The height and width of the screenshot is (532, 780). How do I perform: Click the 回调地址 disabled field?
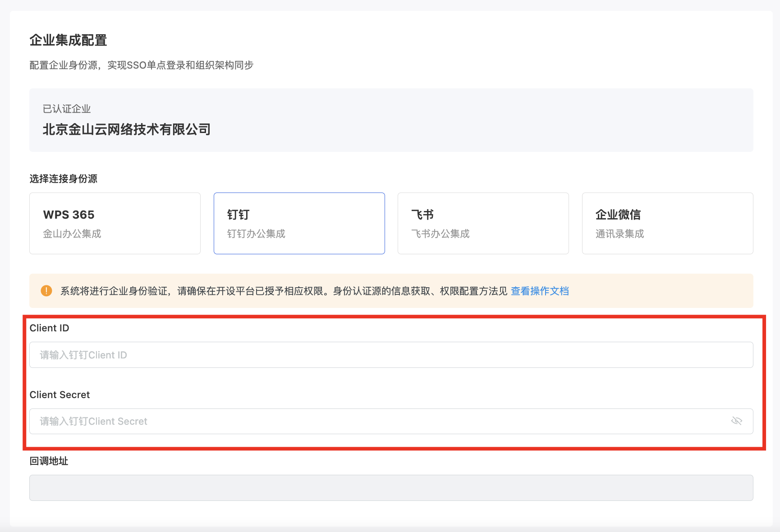(x=391, y=488)
